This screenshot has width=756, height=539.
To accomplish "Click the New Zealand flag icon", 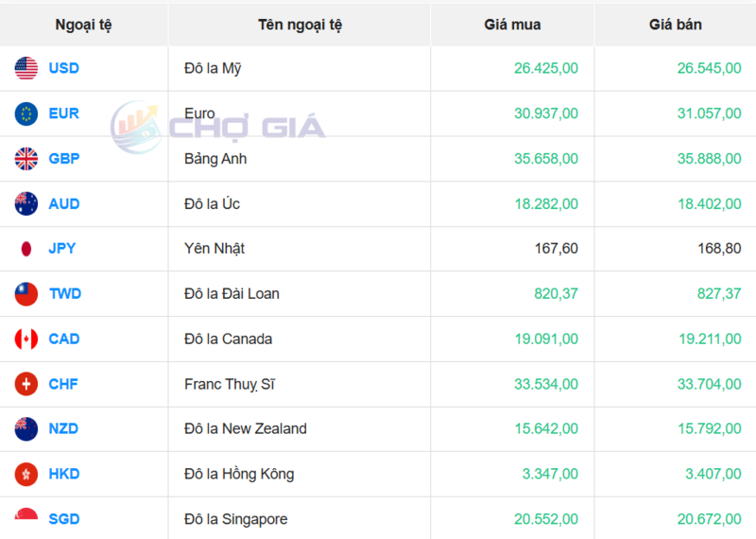I will pyautogui.click(x=26, y=428).
